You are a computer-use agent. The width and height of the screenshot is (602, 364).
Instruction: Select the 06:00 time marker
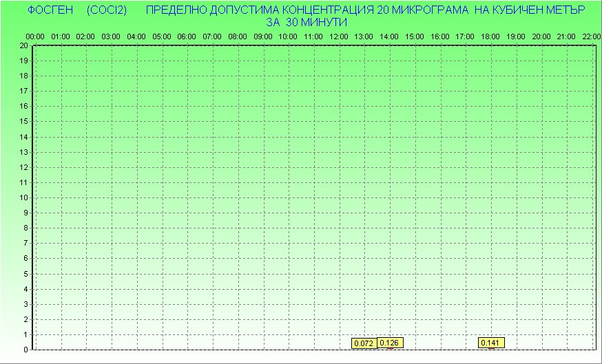tap(187, 36)
